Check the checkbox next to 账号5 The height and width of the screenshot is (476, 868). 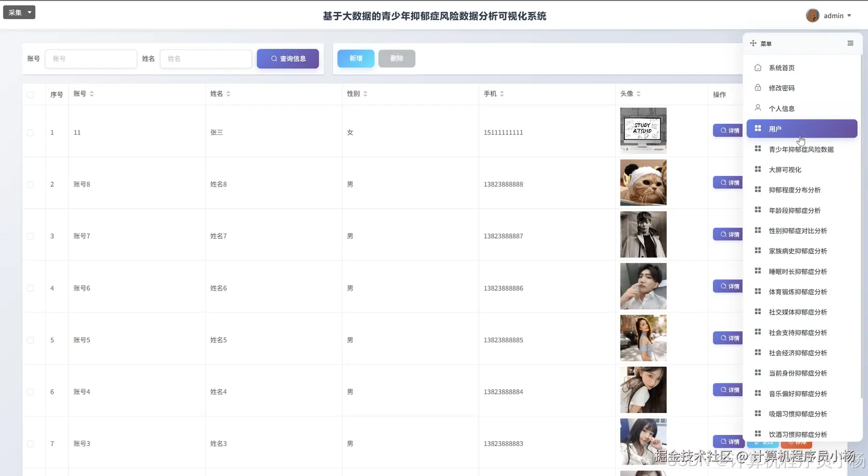(31, 340)
